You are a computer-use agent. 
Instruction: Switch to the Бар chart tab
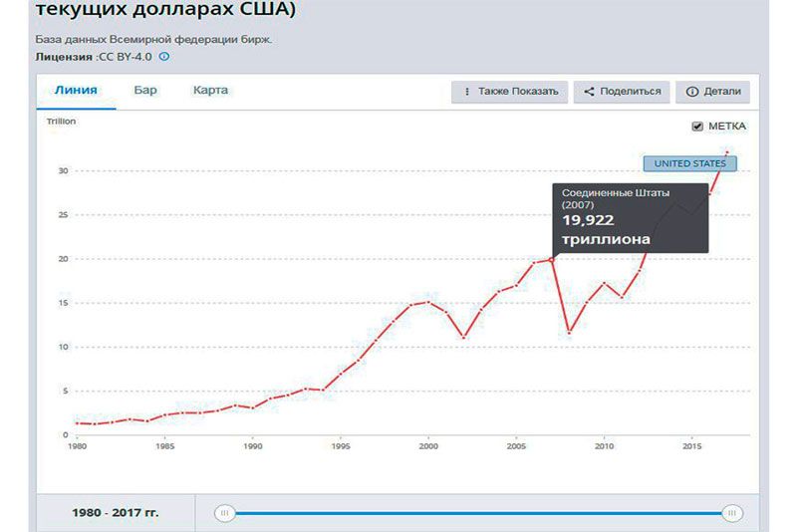coord(145,90)
